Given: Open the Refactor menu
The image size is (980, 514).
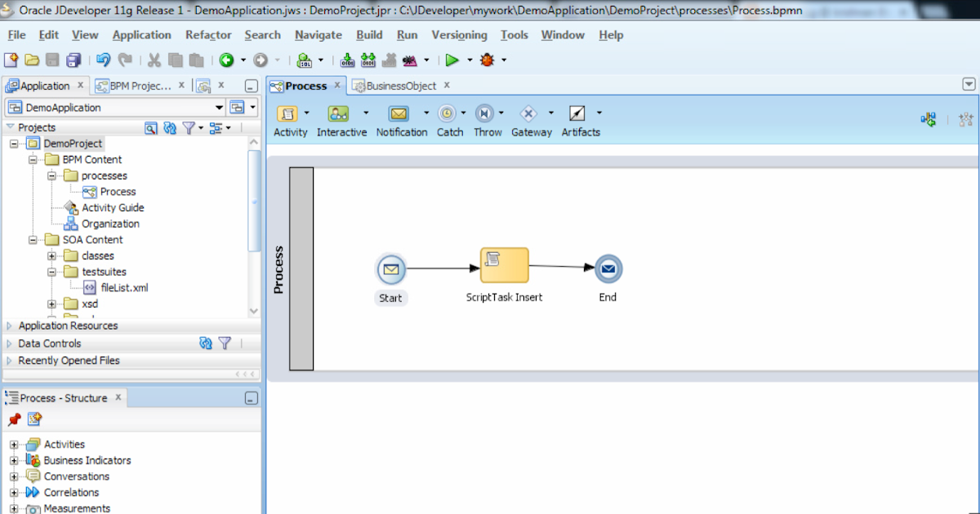Looking at the screenshot, I should pos(208,35).
